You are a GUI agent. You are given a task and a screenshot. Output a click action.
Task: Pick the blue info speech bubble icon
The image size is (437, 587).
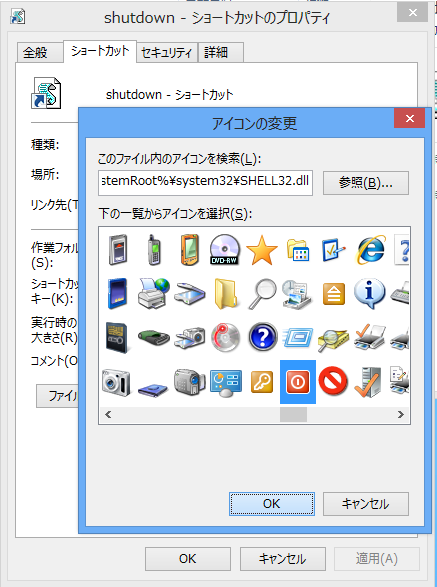(370, 293)
